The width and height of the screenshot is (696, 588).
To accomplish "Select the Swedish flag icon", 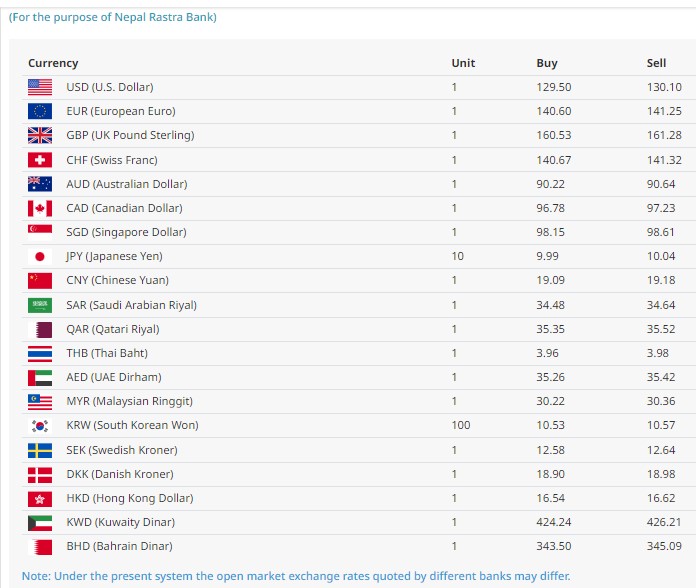I will [40, 450].
